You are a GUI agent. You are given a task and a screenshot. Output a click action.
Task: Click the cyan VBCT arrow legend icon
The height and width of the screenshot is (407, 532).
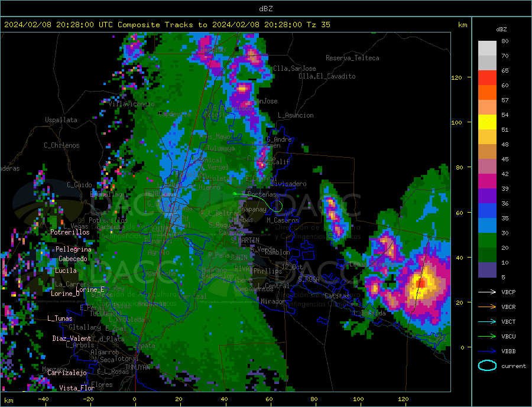[487, 321]
